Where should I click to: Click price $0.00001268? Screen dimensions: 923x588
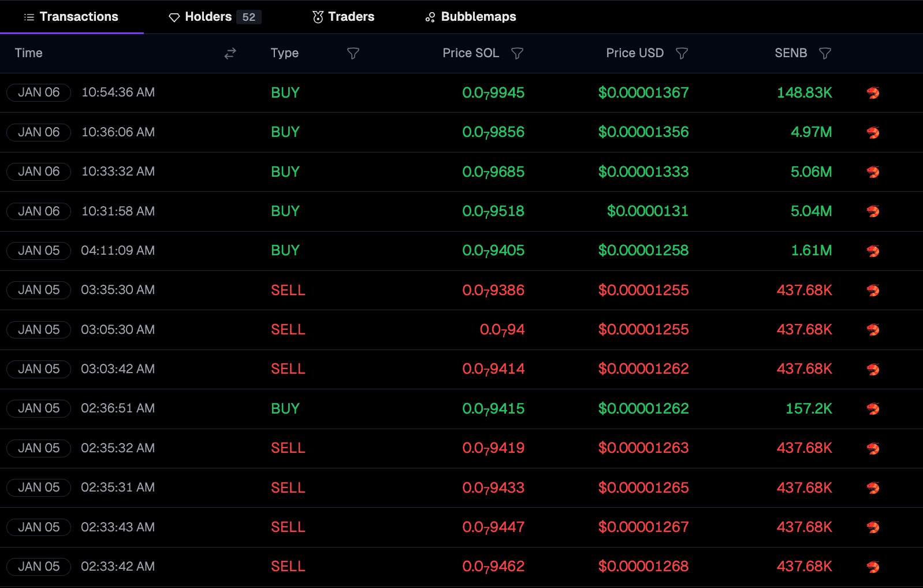tap(643, 567)
